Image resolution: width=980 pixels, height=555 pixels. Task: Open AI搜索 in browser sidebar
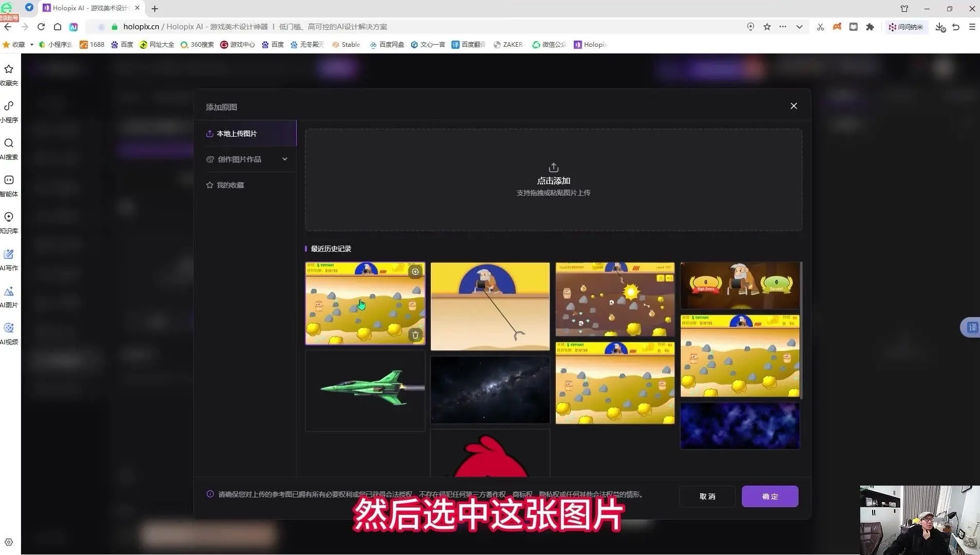coord(9,149)
